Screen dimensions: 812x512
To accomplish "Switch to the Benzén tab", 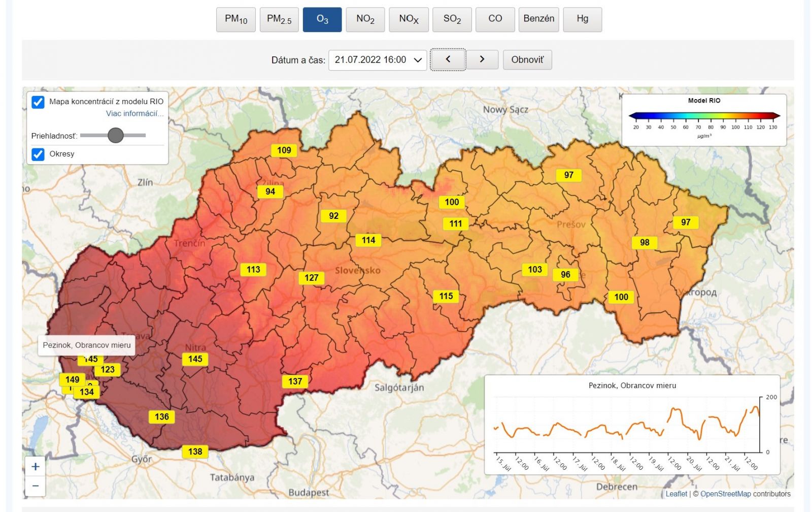I will pos(538,19).
